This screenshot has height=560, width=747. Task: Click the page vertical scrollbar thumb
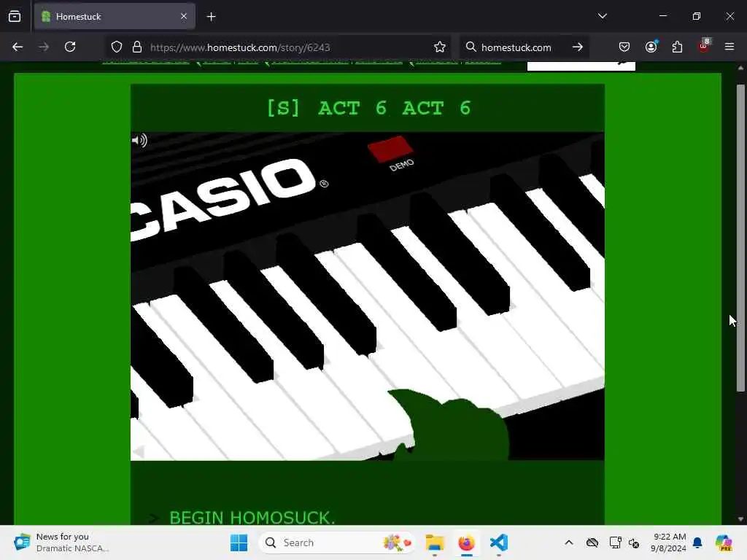coord(740,238)
